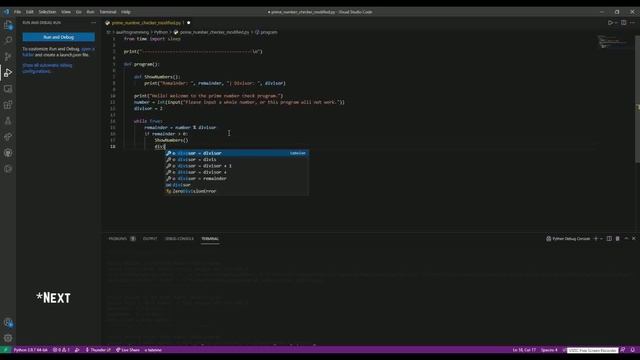Click the notifications bell in status bar
The image size is (640, 360).
(633, 350)
